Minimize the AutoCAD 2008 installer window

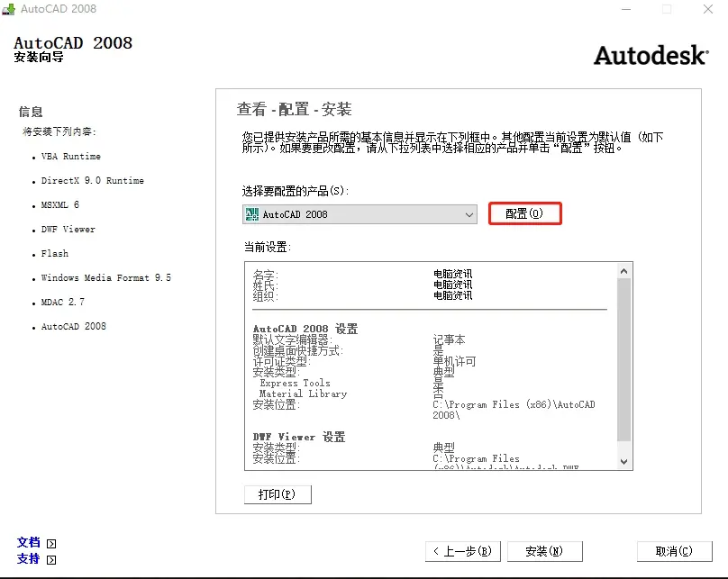[x=626, y=9]
